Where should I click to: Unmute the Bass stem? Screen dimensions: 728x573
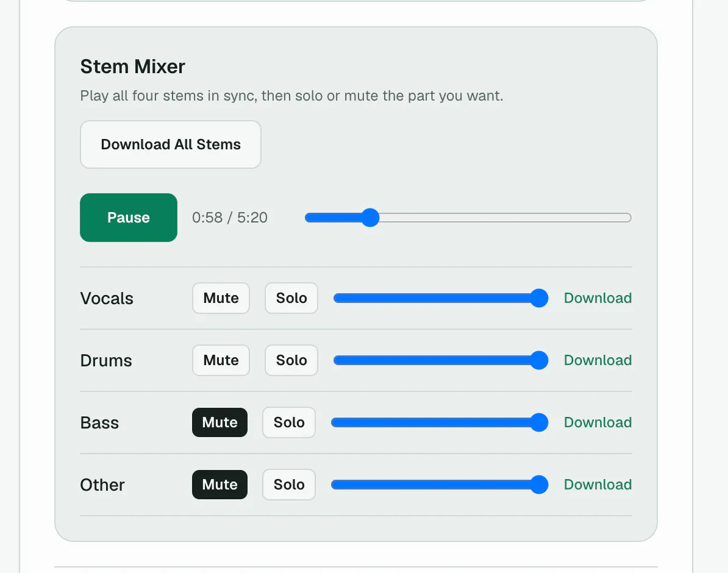219,422
